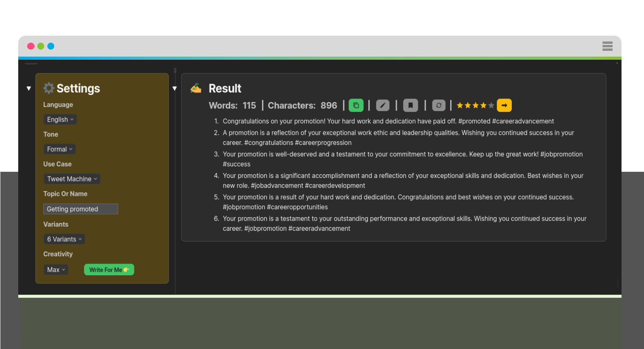The width and height of the screenshot is (644, 349).
Task: Click the Result heading
Action: click(x=225, y=88)
